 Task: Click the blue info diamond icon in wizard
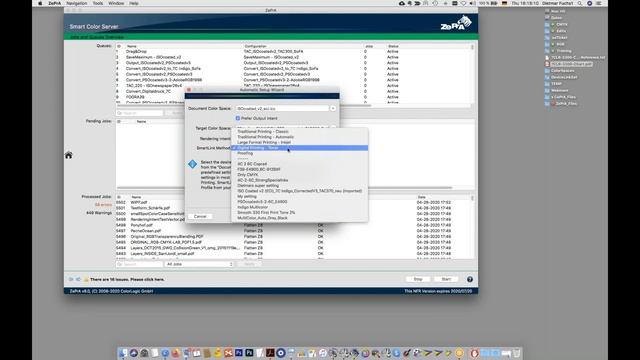[192, 164]
